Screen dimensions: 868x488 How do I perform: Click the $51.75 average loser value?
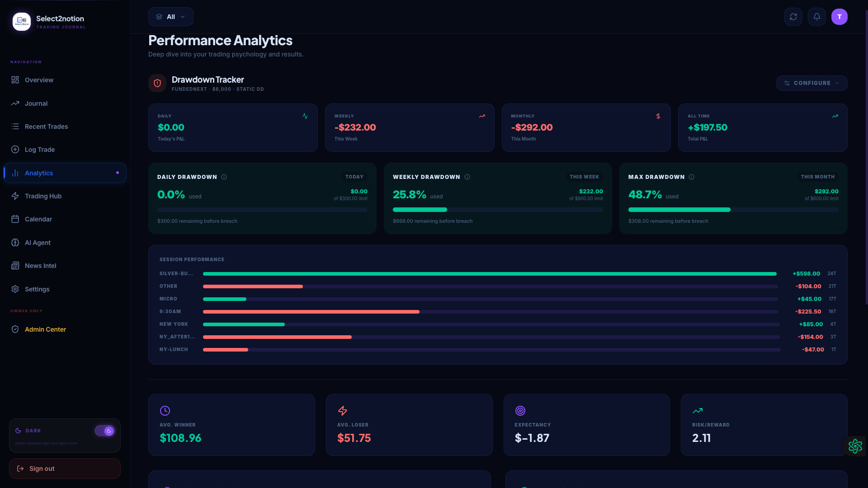(354, 438)
